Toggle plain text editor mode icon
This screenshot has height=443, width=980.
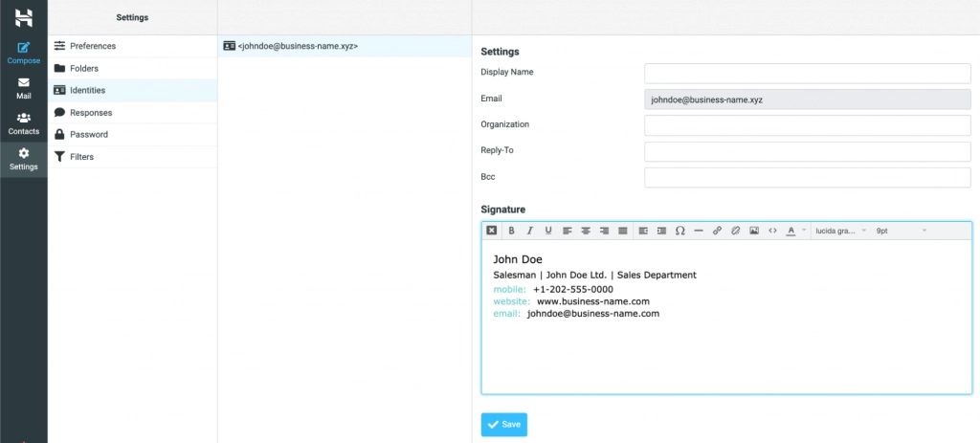coord(492,231)
